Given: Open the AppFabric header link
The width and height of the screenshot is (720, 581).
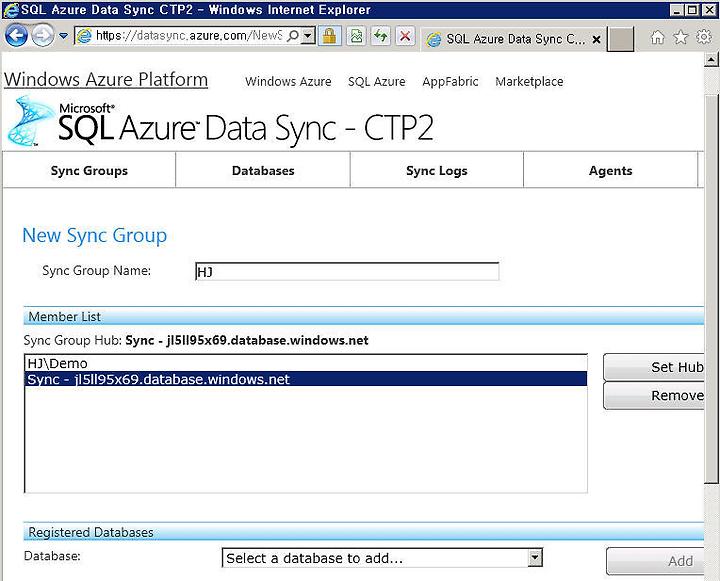Looking at the screenshot, I should click(x=450, y=82).
